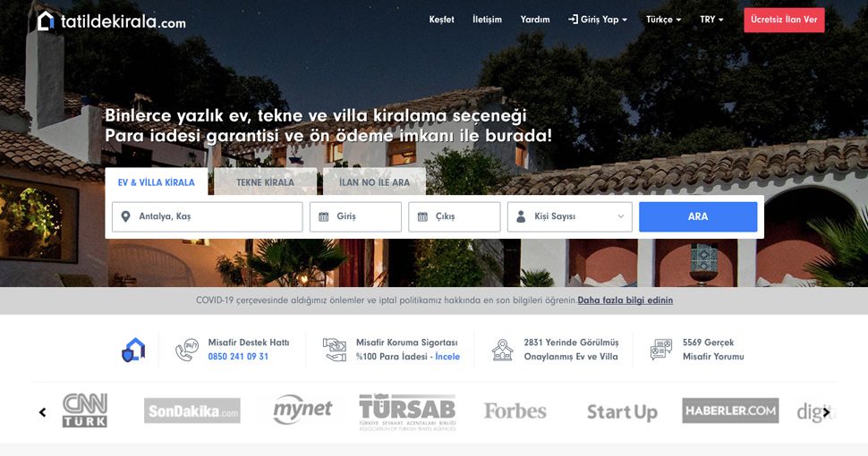The image size is (868, 456).
Task: Open the TRY currency dropdown
Action: [711, 20]
